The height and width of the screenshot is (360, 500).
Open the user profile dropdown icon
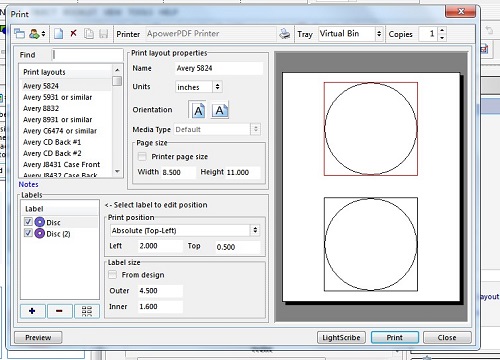click(37, 34)
